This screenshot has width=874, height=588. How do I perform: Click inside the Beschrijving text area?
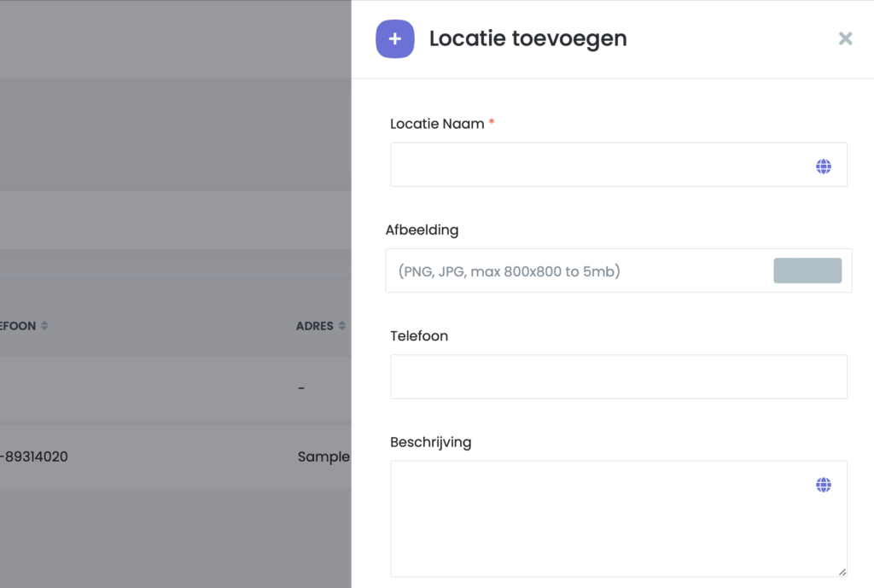coord(597,521)
